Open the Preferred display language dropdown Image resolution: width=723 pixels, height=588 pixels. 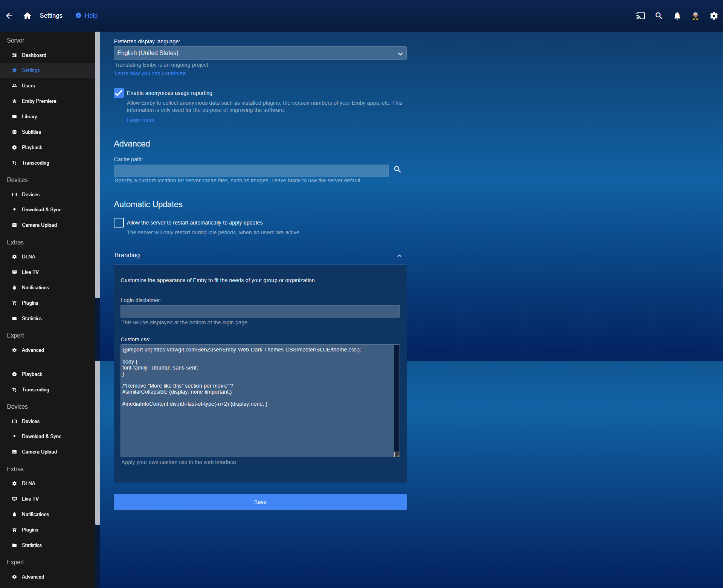pos(260,53)
